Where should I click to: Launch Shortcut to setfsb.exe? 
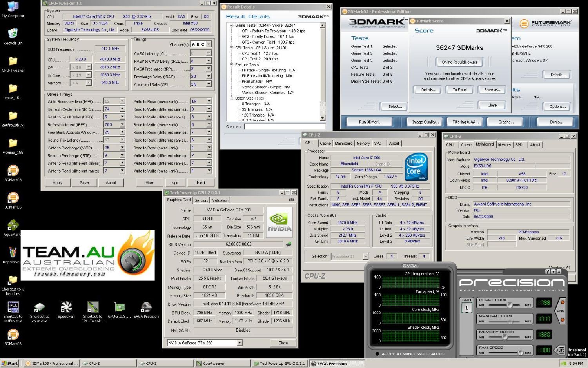coord(13,312)
